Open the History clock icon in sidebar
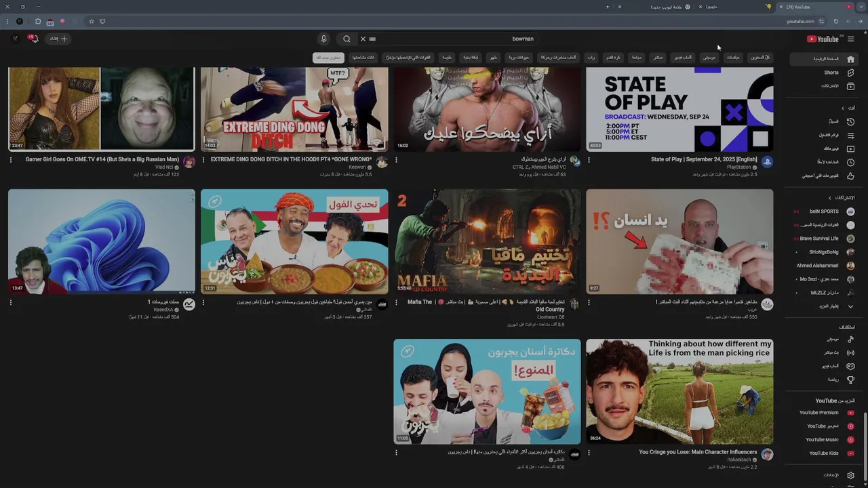Screen dimensions: 868x488 click(x=850, y=121)
